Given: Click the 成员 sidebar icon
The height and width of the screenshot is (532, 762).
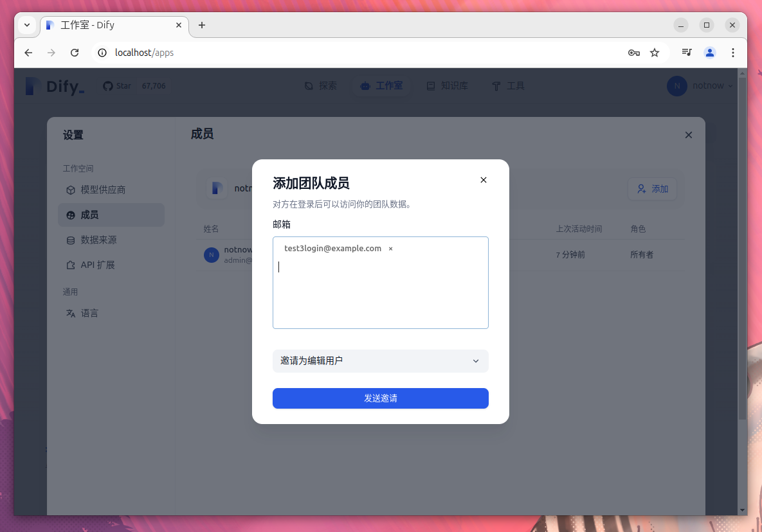Looking at the screenshot, I should [71, 215].
